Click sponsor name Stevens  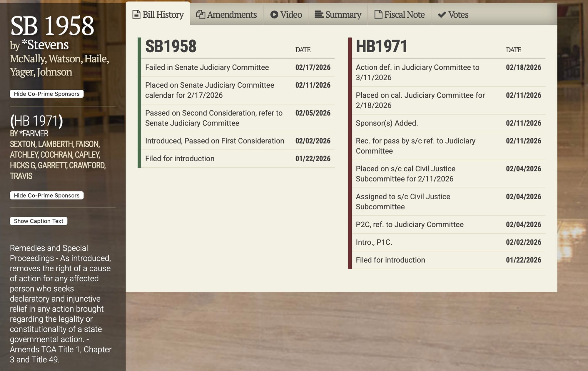[x=48, y=45]
